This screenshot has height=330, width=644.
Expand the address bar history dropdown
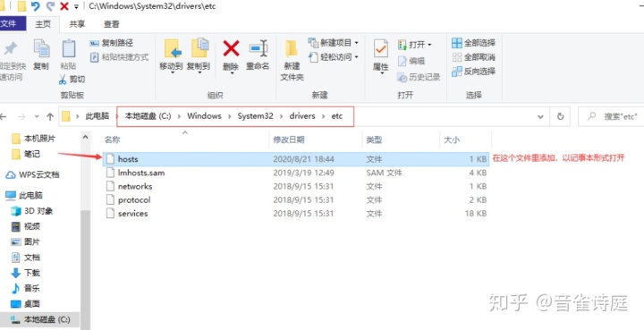[540, 117]
